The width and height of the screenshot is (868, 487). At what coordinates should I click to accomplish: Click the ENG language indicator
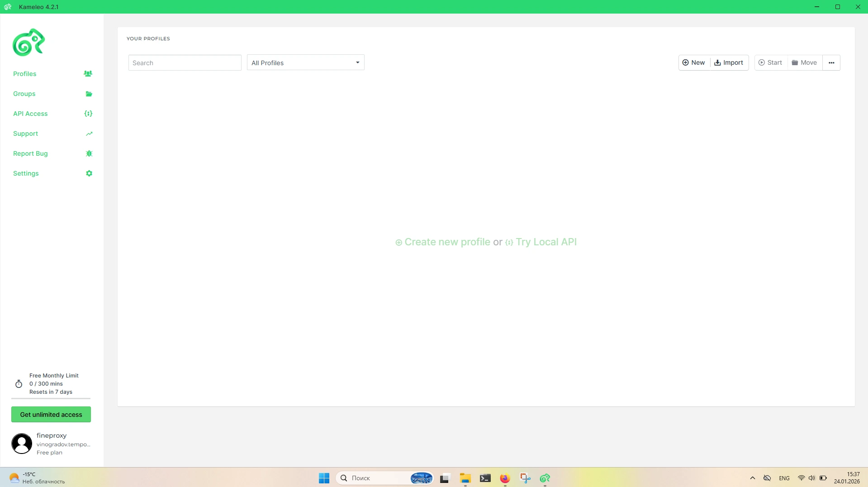(x=784, y=478)
